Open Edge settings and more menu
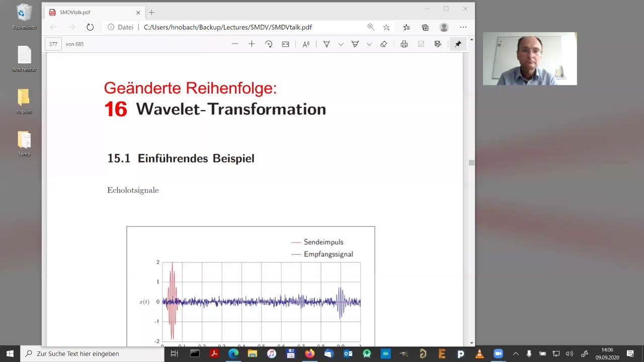 pyautogui.click(x=463, y=27)
